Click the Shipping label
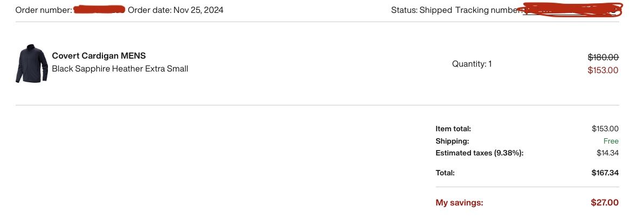The image size is (644, 220). pyautogui.click(x=452, y=141)
